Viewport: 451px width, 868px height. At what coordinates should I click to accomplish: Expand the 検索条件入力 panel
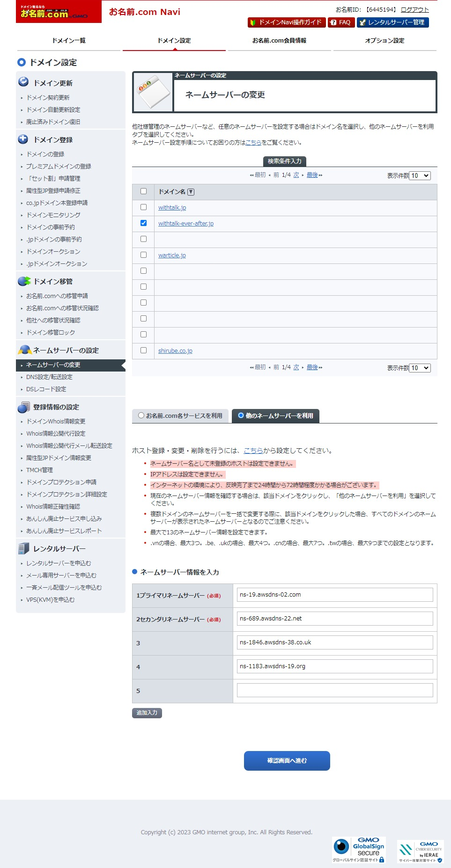(x=284, y=161)
